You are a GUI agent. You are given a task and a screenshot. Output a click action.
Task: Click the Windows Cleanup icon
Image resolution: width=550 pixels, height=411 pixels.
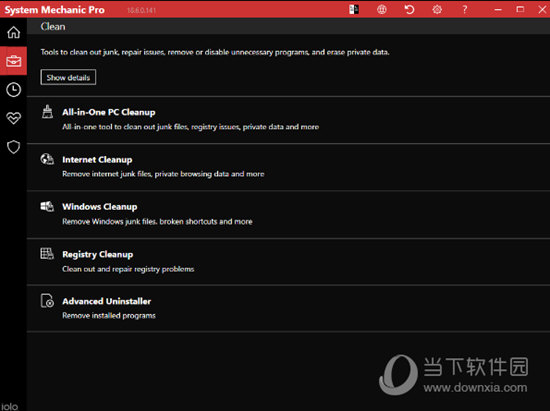click(x=47, y=206)
